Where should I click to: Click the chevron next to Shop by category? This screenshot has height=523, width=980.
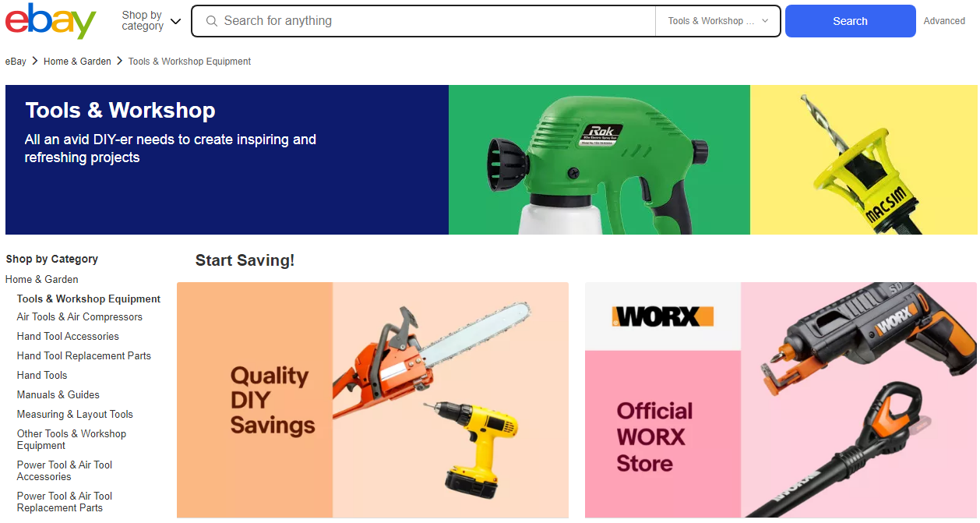(x=175, y=22)
